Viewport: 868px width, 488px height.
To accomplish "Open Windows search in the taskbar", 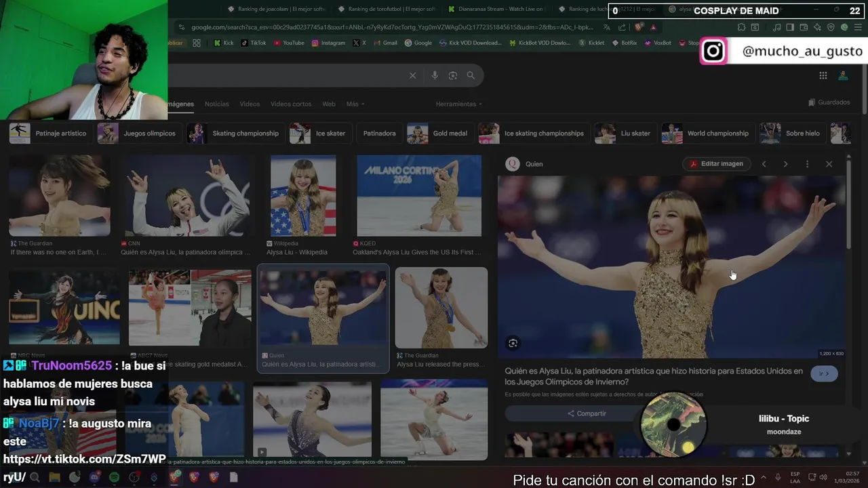I will pos(35,477).
